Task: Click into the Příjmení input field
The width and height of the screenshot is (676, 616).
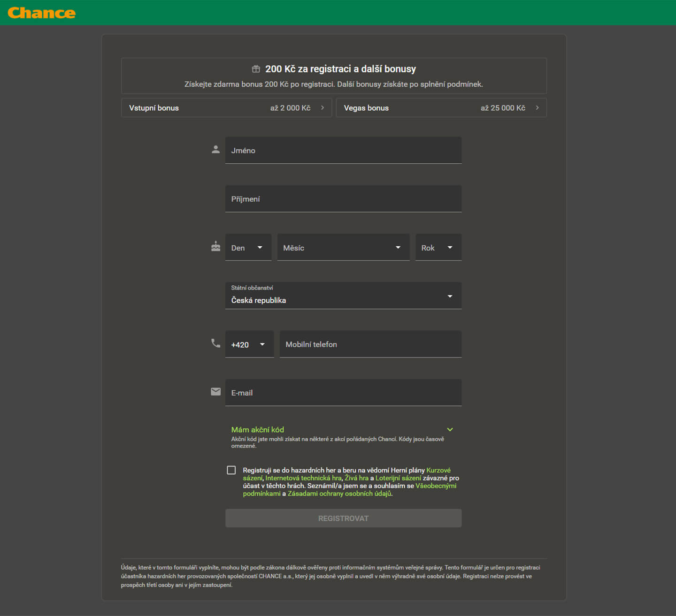Action: coord(343,199)
